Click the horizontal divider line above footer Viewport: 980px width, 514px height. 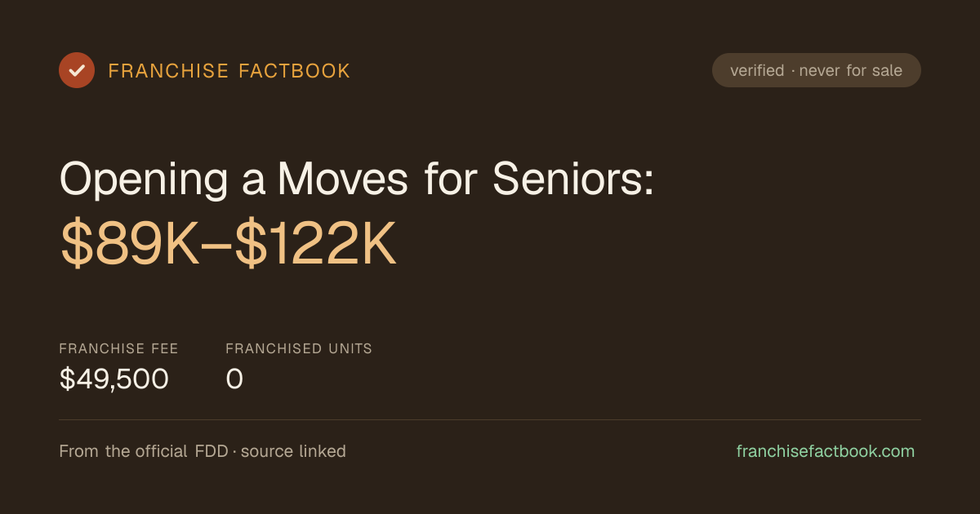point(490,419)
